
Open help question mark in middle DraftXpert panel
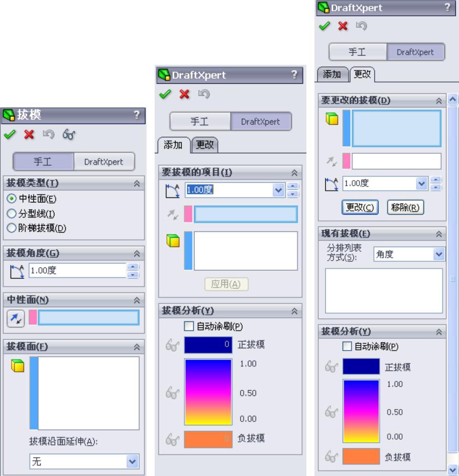click(294, 75)
